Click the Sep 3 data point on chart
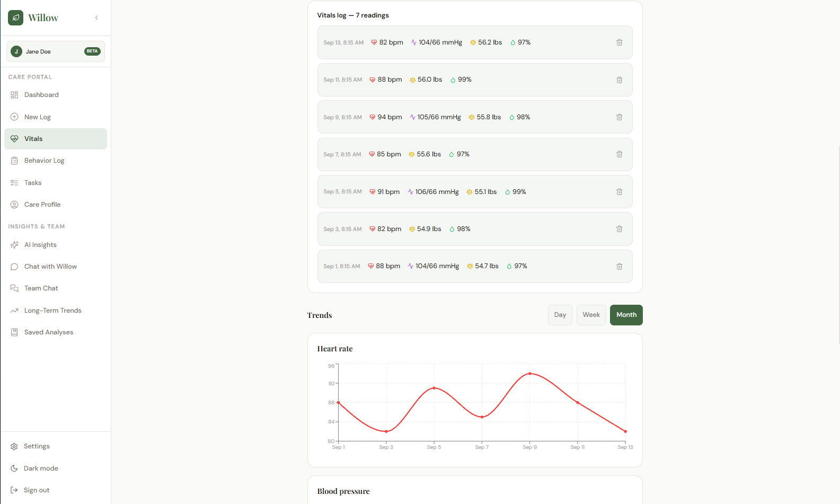The image size is (840, 504). [x=386, y=431]
